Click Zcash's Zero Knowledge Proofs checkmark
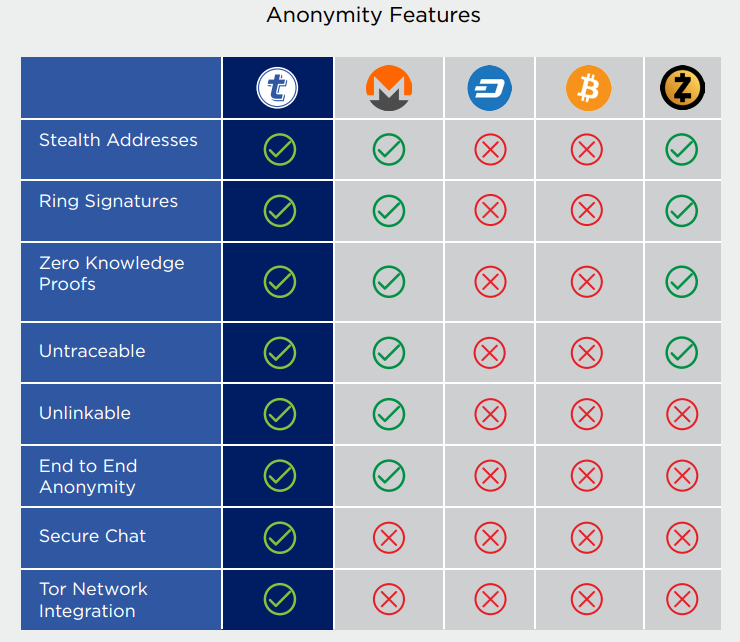The width and height of the screenshot is (740, 642). (x=682, y=282)
